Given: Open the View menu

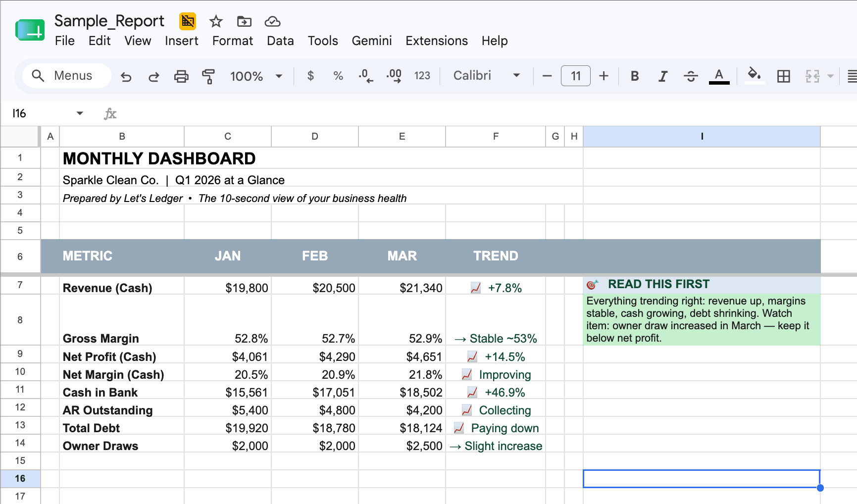Looking at the screenshot, I should point(138,41).
